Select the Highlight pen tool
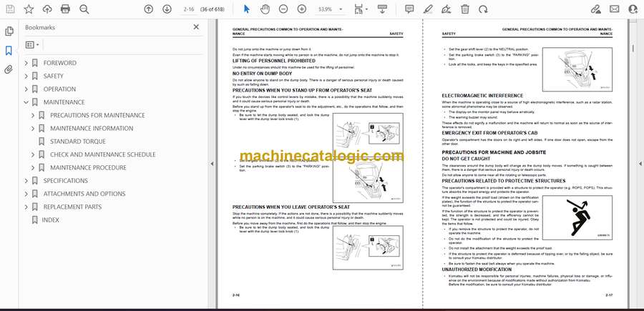 pos(428,9)
